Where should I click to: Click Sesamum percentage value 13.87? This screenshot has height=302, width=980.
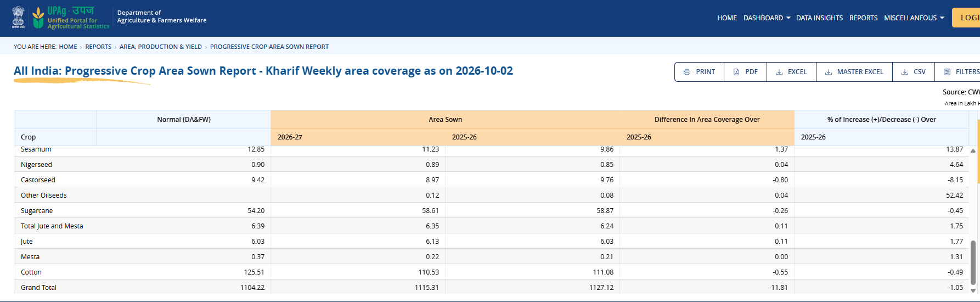click(954, 149)
